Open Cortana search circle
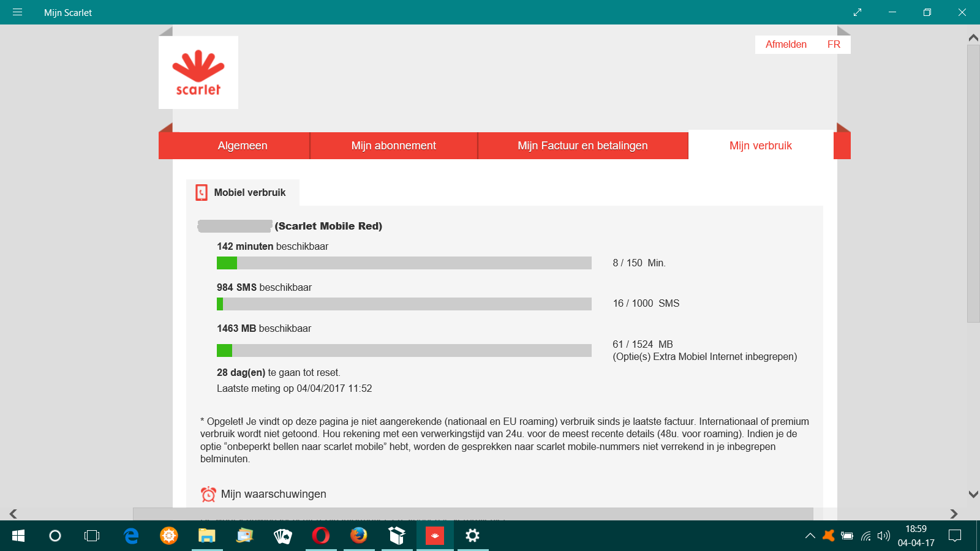 55,536
